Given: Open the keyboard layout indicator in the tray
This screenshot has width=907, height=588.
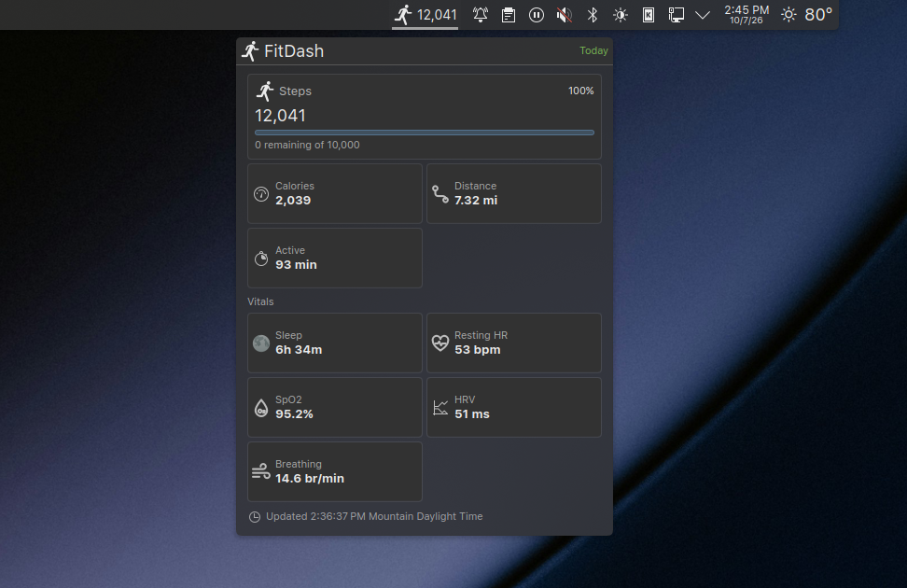Looking at the screenshot, I should coord(649,15).
